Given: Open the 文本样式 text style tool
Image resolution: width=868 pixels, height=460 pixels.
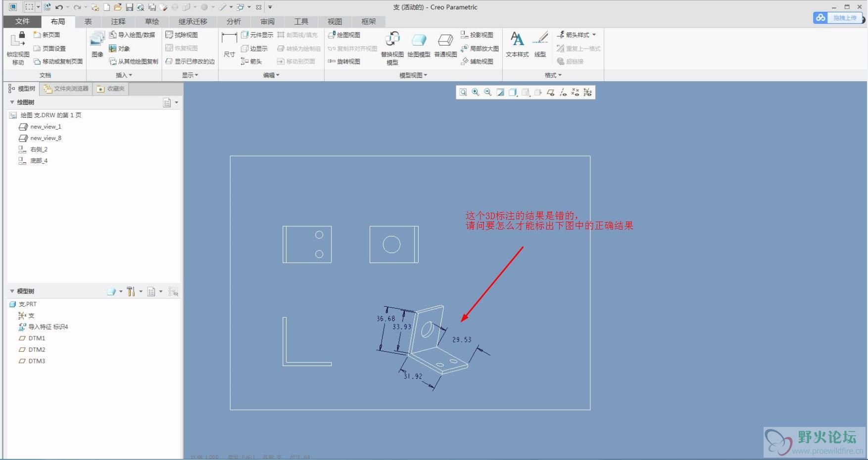Looking at the screenshot, I should click(517, 45).
